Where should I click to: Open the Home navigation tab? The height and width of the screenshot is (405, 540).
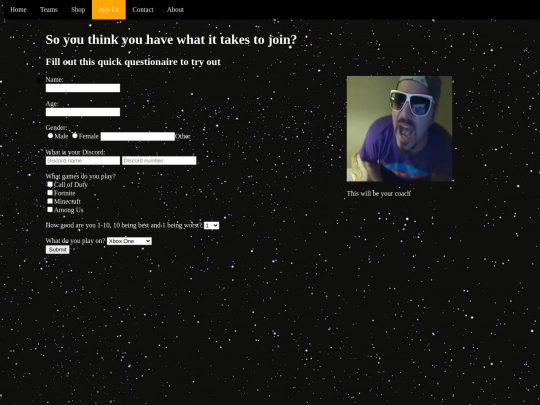18,10
